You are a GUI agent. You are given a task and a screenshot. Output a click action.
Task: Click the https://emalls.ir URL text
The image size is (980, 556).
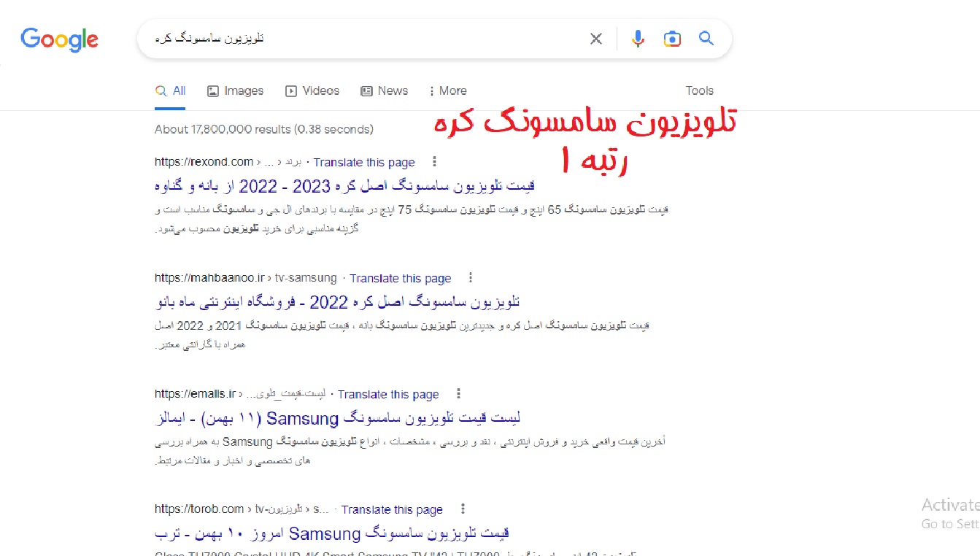(195, 394)
